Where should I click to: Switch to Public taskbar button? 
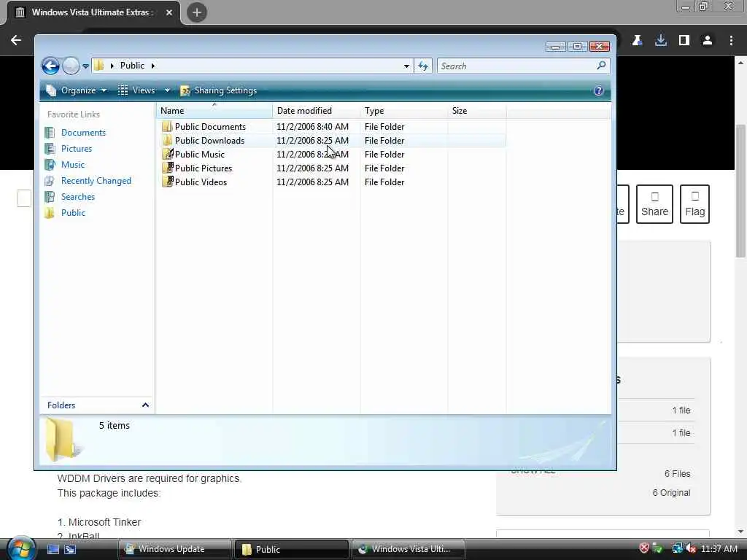coord(292,549)
